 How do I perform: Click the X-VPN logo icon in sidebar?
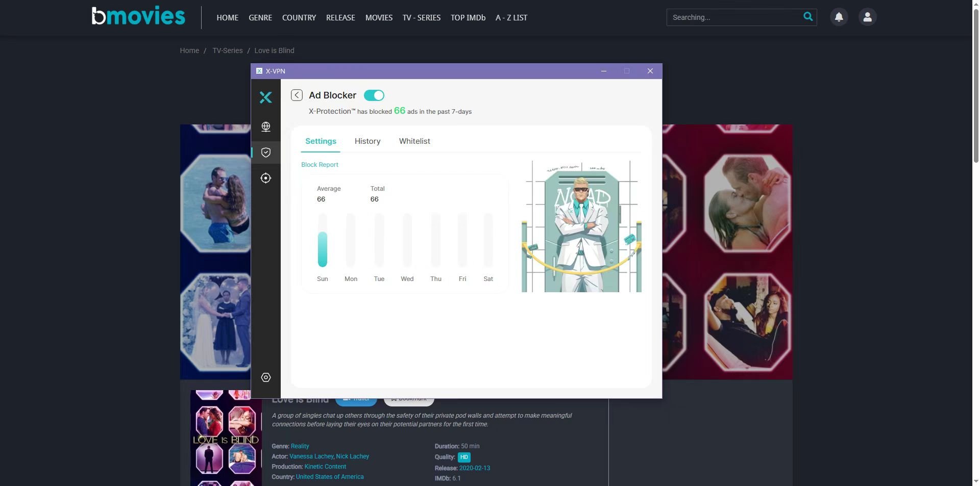tap(265, 97)
